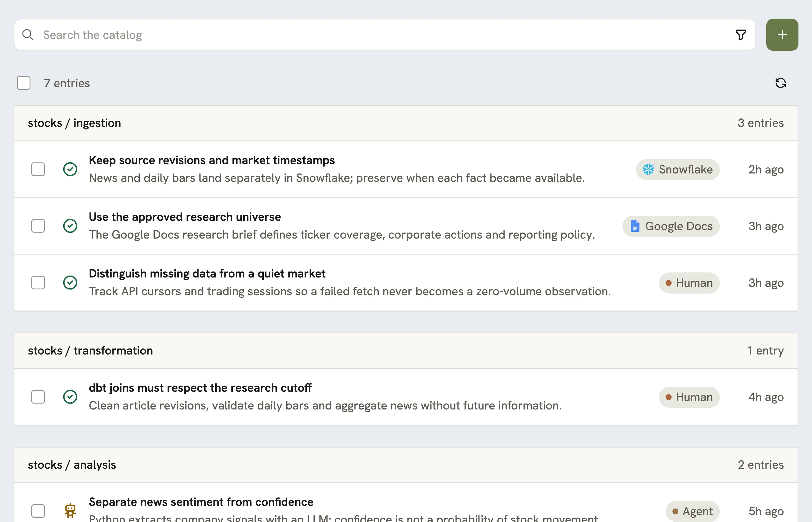Expand the stocks / analysis group header
Image resolution: width=812 pixels, height=522 pixels.
pos(406,465)
